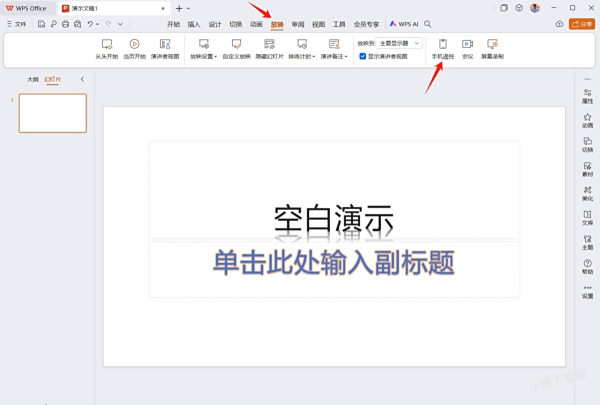The width and height of the screenshot is (600, 405).
Task: Switch to 幻灯片 thumbnails tab
Action: tap(52, 79)
